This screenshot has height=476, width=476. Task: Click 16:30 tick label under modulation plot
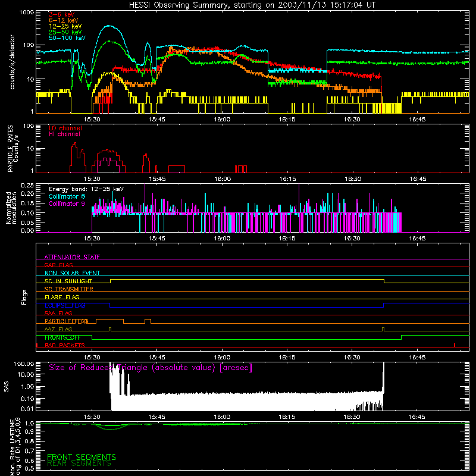click(352, 239)
